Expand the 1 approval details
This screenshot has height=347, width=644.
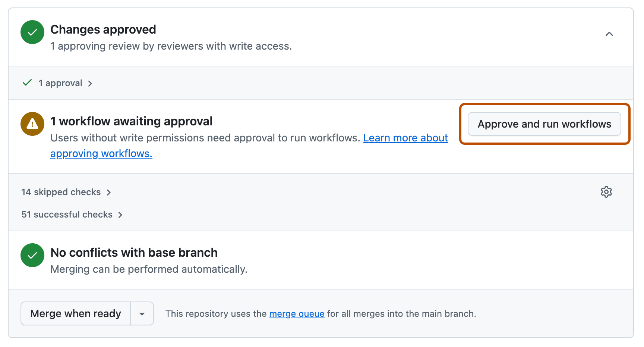point(91,84)
